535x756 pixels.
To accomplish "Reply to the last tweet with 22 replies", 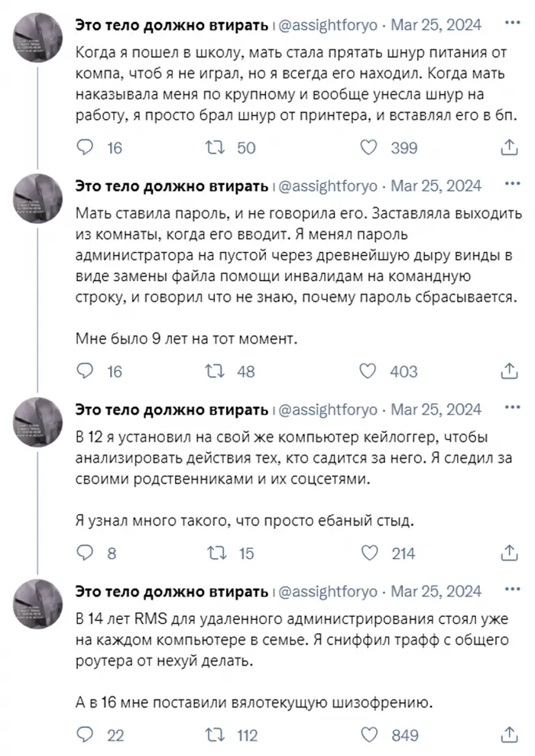I will pos(87,735).
